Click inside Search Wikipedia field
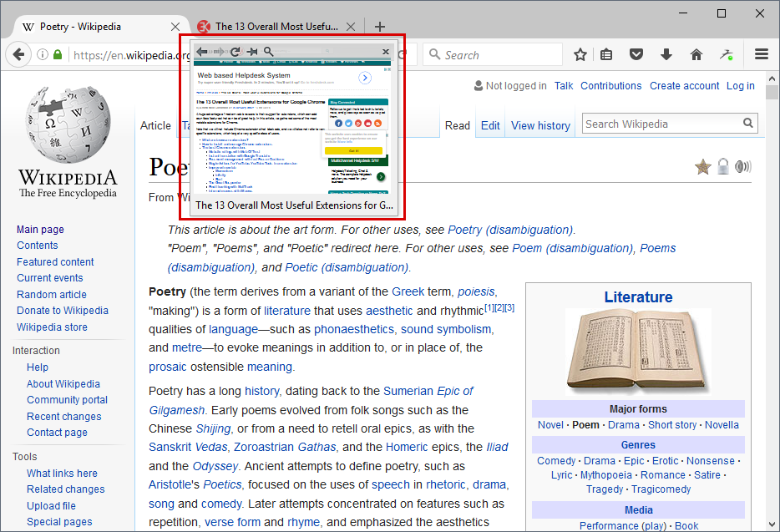The width and height of the screenshot is (780, 532). [662, 124]
